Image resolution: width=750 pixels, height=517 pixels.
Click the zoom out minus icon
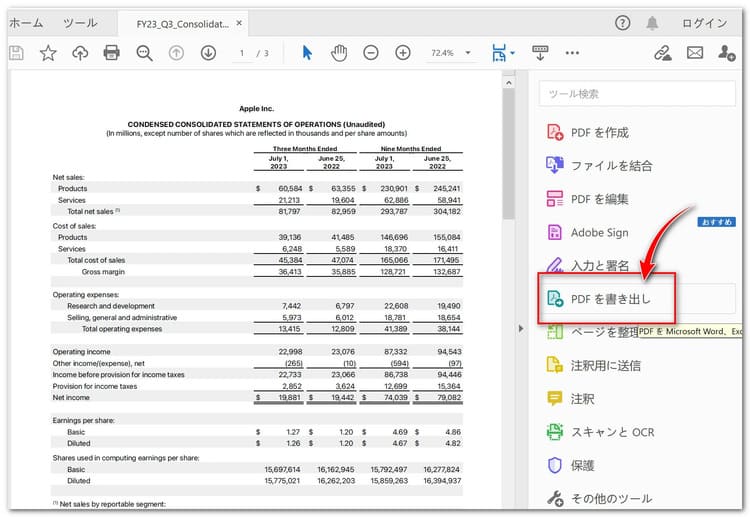pos(371,53)
